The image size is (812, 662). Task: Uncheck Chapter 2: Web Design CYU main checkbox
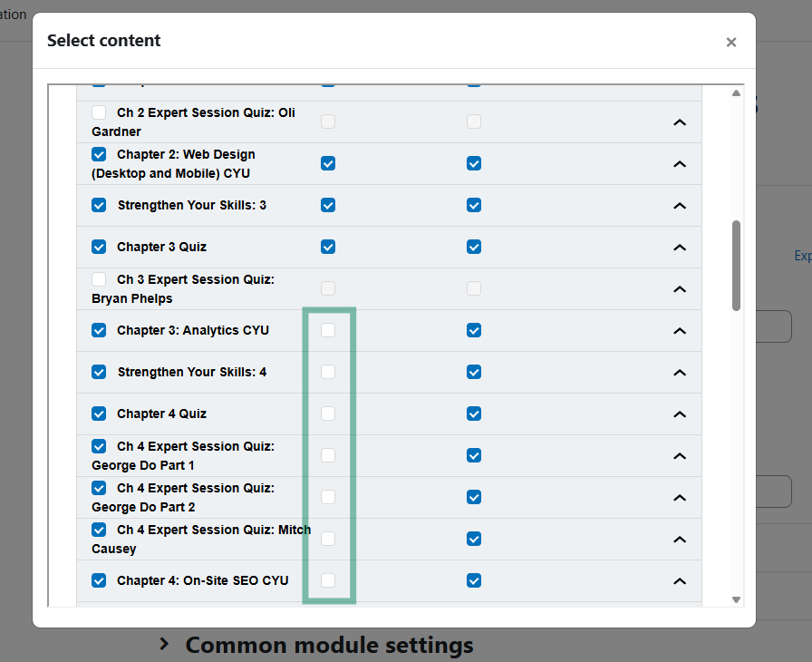(x=99, y=154)
